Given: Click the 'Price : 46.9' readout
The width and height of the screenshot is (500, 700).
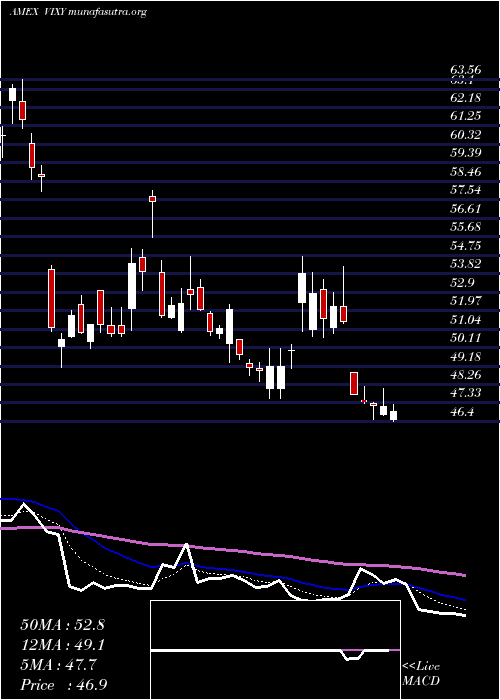Looking at the screenshot, I should click(x=63, y=685).
